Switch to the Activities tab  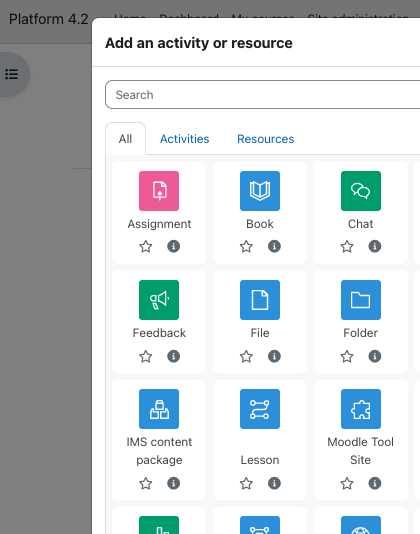click(185, 139)
